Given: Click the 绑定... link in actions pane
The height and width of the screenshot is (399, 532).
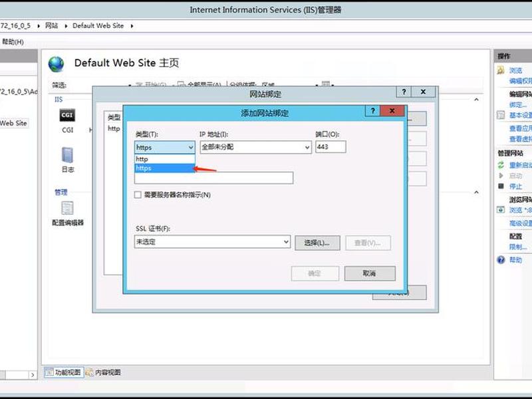Looking at the screenshot, I should (x=518, y=104).
